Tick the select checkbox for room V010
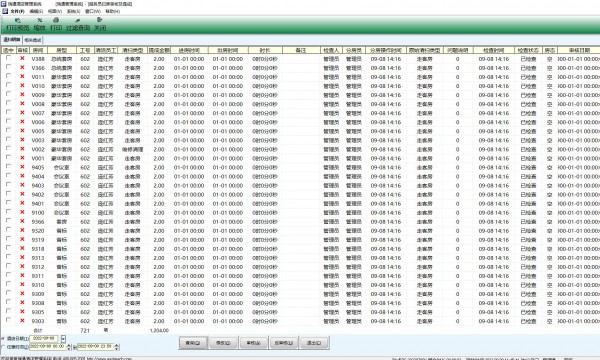The width and height of the screenshot is (600, 360). (8, 85)
